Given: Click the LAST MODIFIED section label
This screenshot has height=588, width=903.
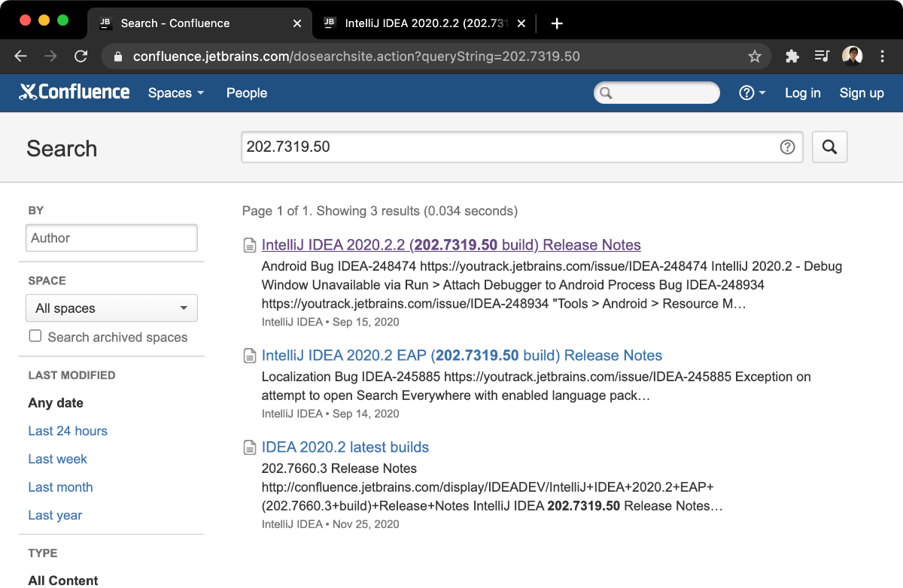Looking at the screenshot, I should pyautogui.click(x=71, y=375).
